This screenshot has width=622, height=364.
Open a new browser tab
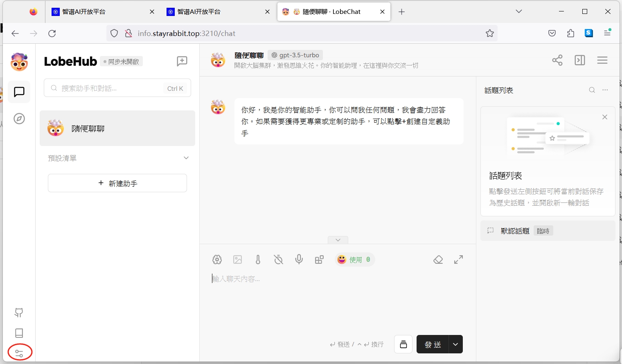[x=402, y=12]
